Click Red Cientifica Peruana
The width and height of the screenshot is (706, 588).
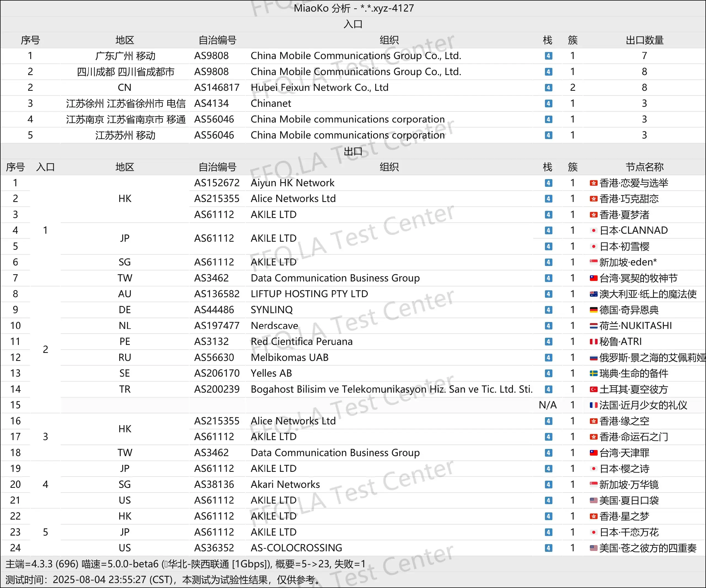pos(301,342)
